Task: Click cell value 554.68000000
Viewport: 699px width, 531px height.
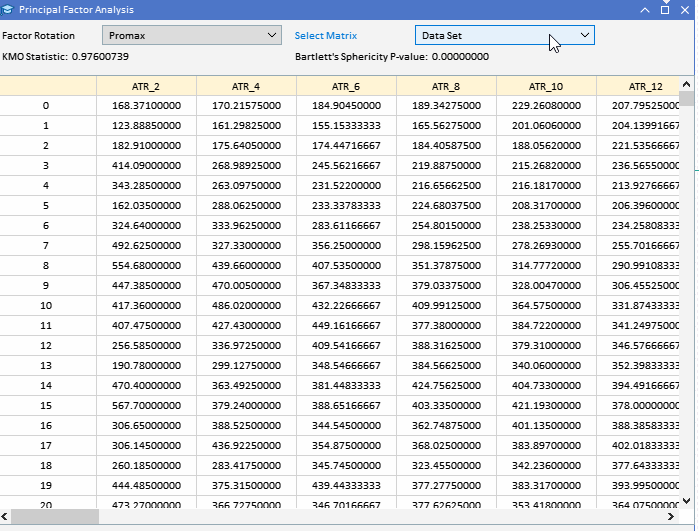Action: point(146,265)
